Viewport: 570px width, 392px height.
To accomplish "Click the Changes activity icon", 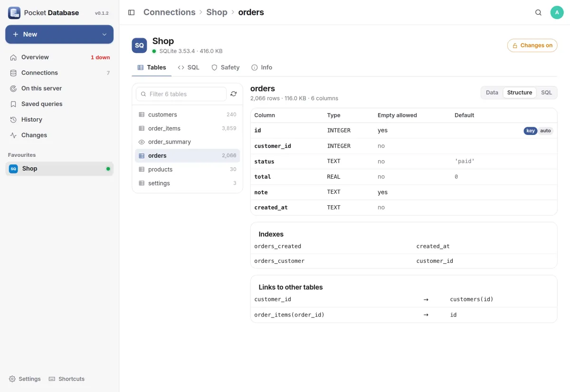I will (x=13, y=135).
